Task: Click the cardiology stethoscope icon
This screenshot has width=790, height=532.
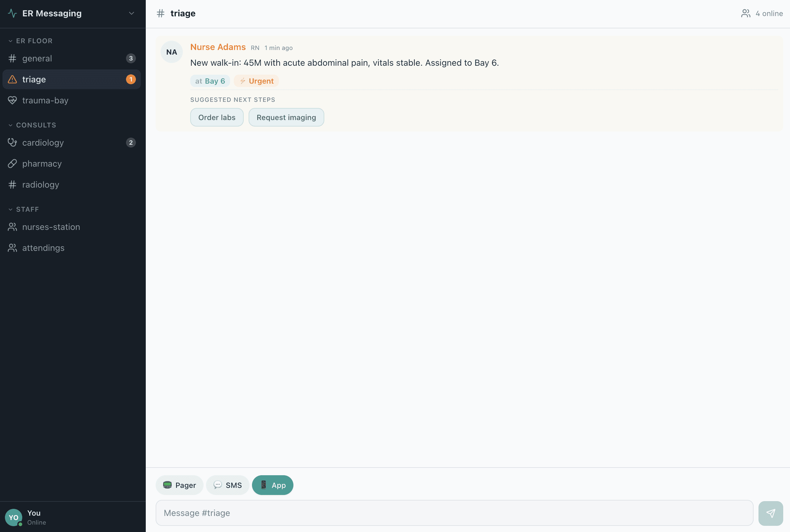Action: click(12, 143)
